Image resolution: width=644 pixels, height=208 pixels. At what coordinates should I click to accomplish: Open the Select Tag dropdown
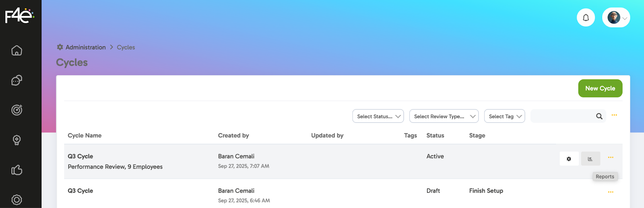pos(504,116)
